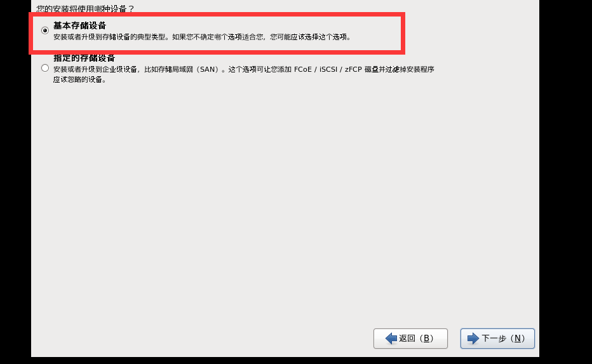Click the description text under 基本存储设备
This screenshot has height=364, width=592.
(203, 37)
